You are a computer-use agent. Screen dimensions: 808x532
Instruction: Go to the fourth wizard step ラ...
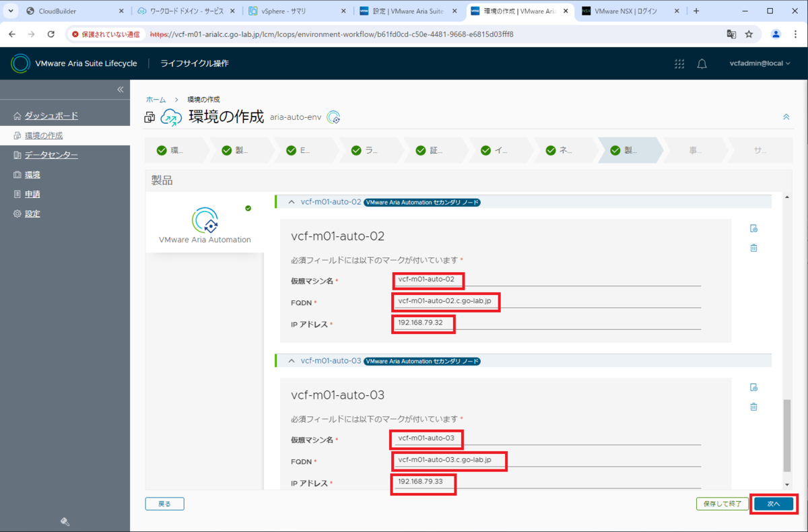(x=372, y=150)
